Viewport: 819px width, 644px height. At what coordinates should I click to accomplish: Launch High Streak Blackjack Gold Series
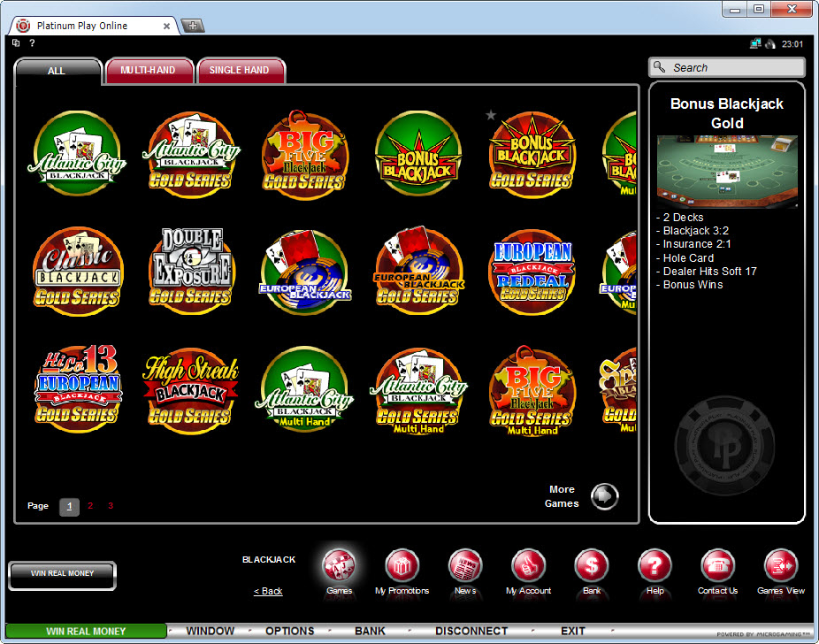pyautogui.click(x=191, y=391)
